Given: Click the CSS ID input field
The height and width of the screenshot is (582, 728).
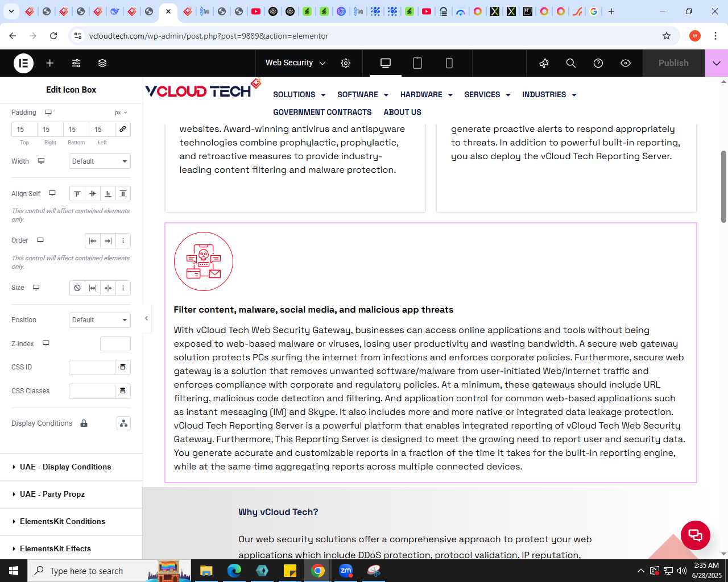Looking at the screenshot, I should click(92, 367).
